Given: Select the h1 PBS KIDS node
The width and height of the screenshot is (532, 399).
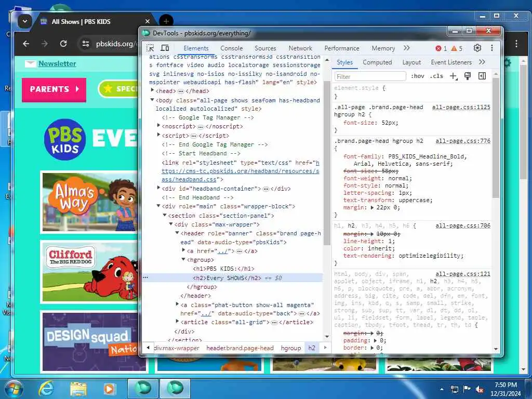Looking at the screenshot, I should tap(223, 269).
